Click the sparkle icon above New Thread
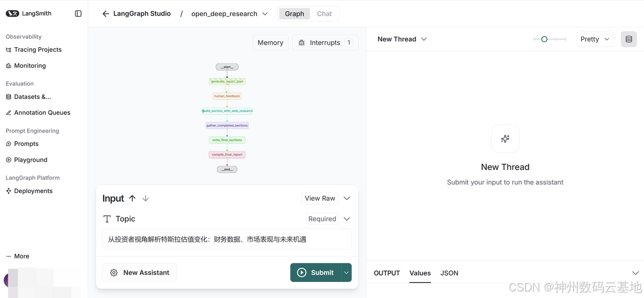 point(505,139)
